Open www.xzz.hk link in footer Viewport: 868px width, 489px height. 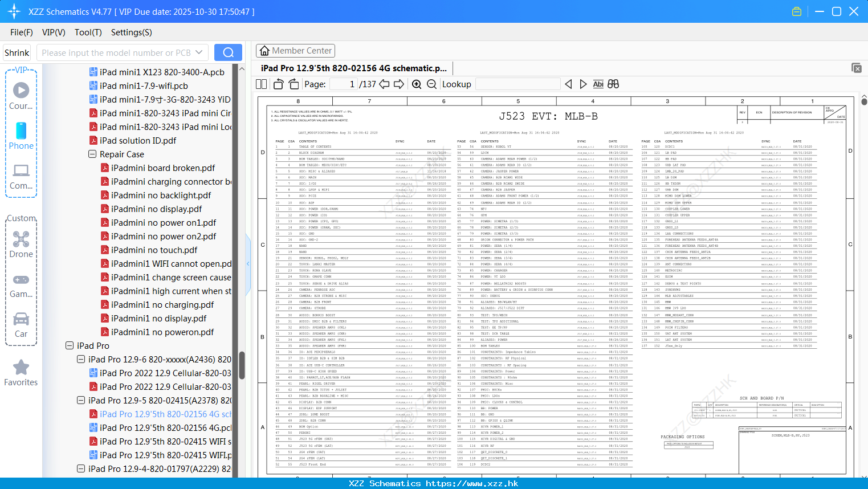click(x=472, y=483)
